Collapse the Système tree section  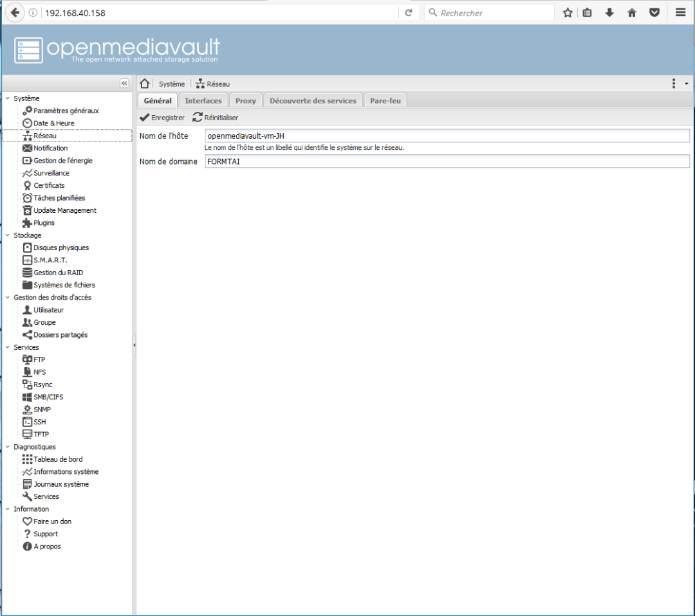(x=6, y=98)
